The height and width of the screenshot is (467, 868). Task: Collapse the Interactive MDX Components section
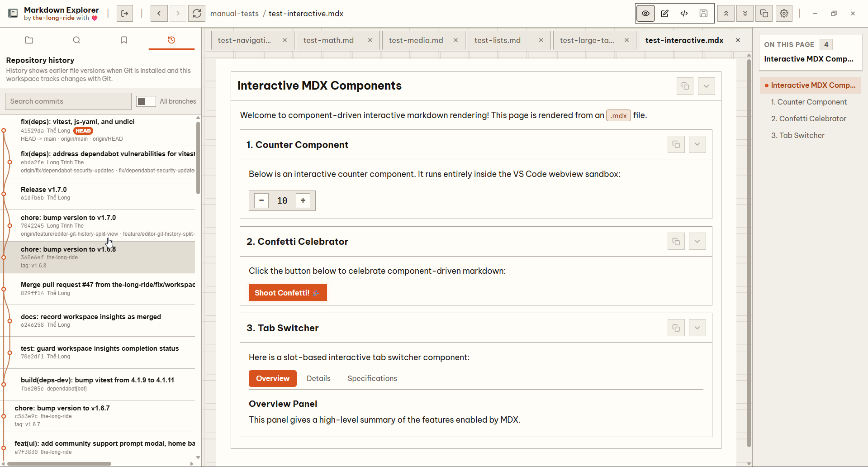[x=706, y=86]
